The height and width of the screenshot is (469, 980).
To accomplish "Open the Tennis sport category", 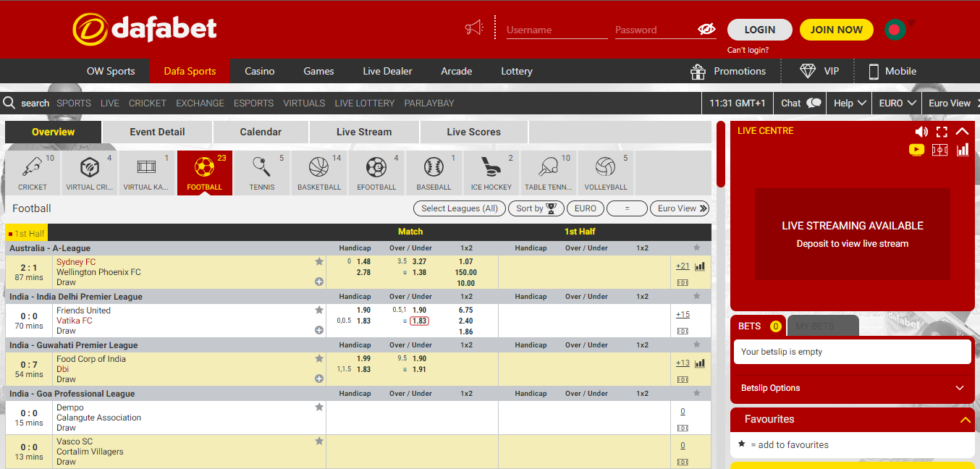I will point(262,173).
